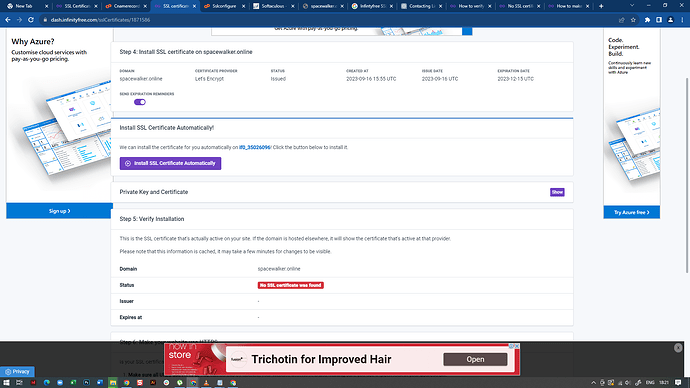The height and width of the screenshot is (388, 690).
Task: Click Try Azure free button
Action: (631, 212)
